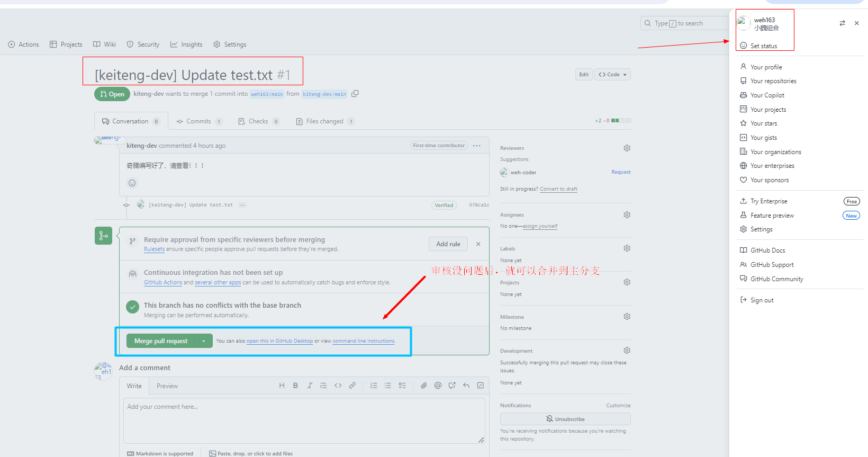
Task: Go to the Security tab
Action: tap(143, 44)
